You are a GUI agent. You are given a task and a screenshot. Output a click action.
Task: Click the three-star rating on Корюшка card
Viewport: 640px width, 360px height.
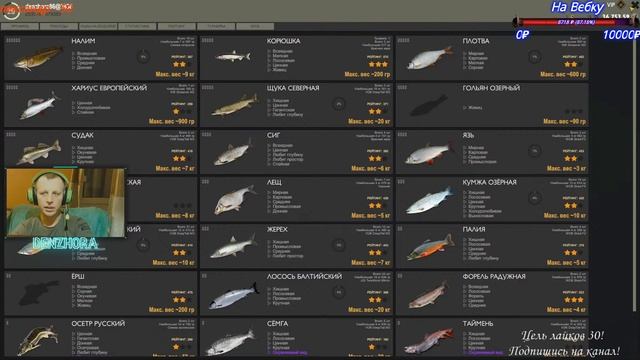(378, 64)
